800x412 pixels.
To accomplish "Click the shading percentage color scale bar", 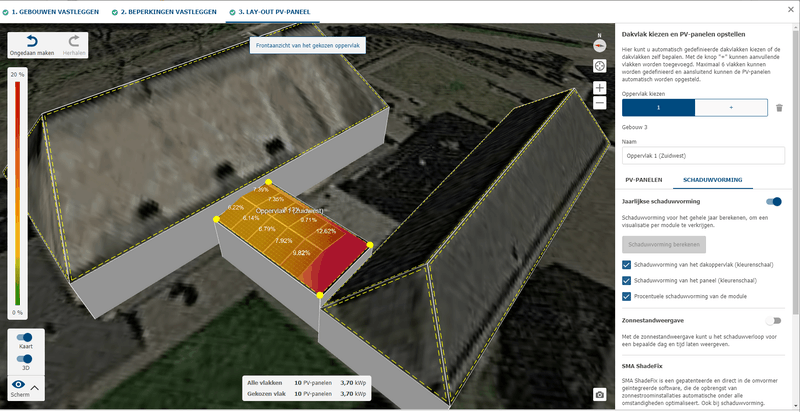I will tap(17, 193).
